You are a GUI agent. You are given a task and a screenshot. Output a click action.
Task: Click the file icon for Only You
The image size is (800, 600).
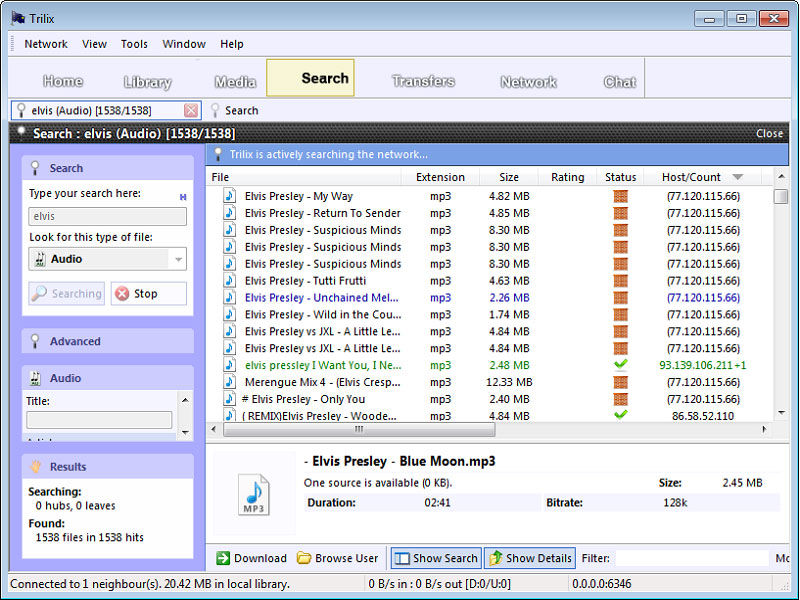(230, 398)
